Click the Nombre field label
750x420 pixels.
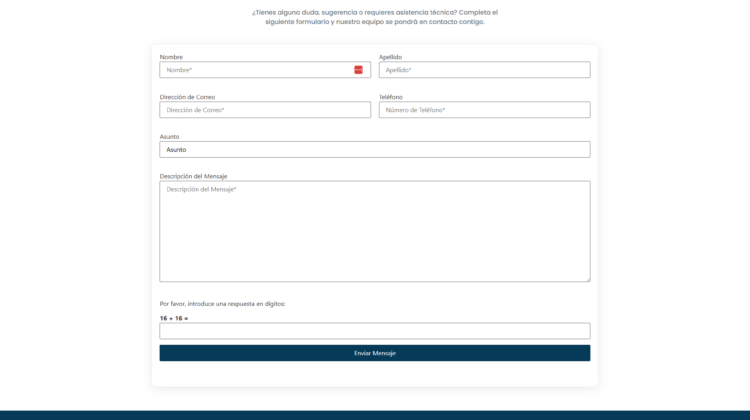(x=171, y=57)
